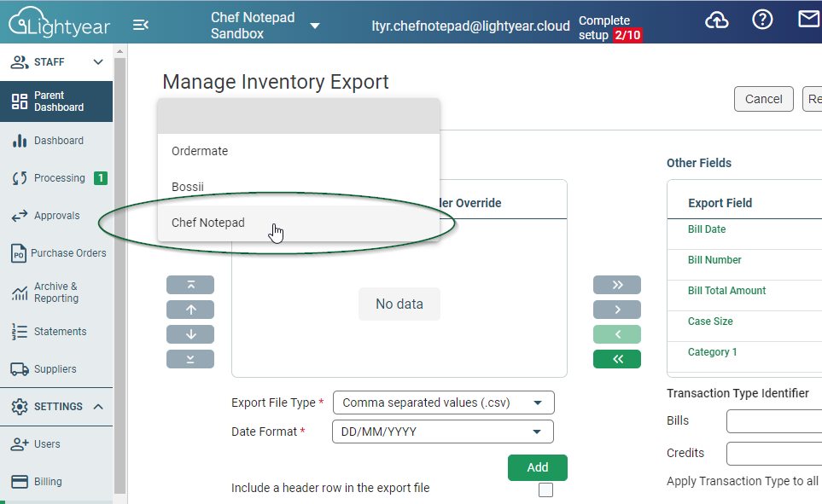
Task: Move field to top button
Action: [190, 285]
